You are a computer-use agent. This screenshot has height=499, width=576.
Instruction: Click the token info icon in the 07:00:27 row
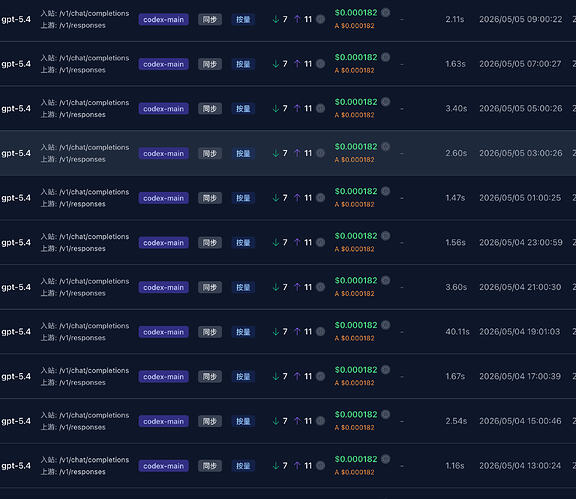coord(321,64)
